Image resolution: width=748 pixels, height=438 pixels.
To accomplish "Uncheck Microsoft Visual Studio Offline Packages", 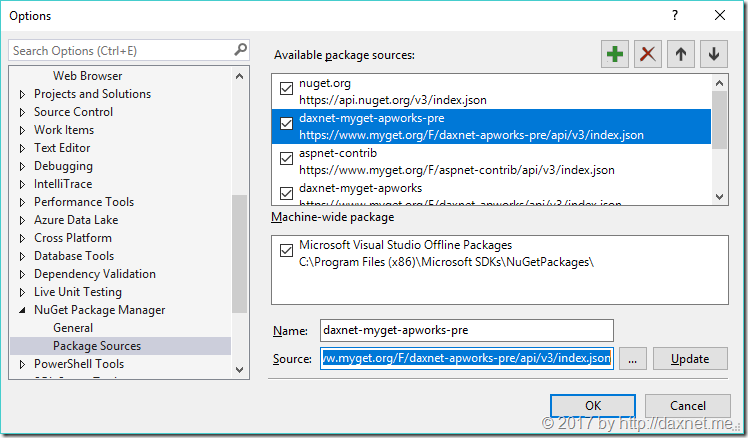I will tap(286, 250).
